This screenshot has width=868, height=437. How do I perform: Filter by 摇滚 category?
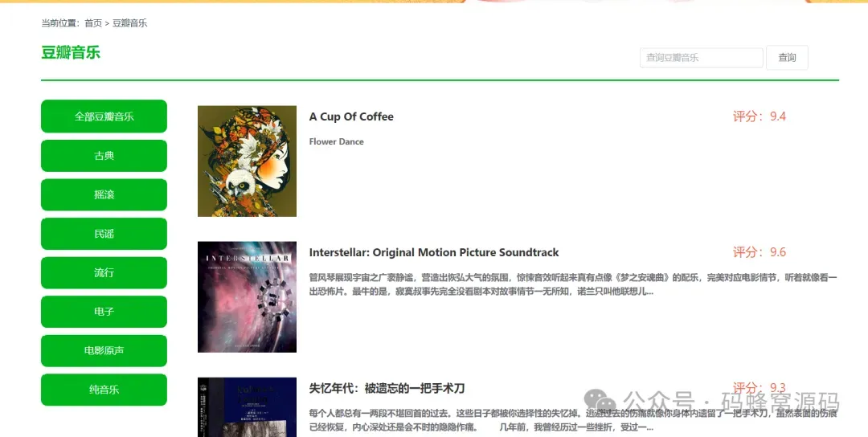coord(104,194)
